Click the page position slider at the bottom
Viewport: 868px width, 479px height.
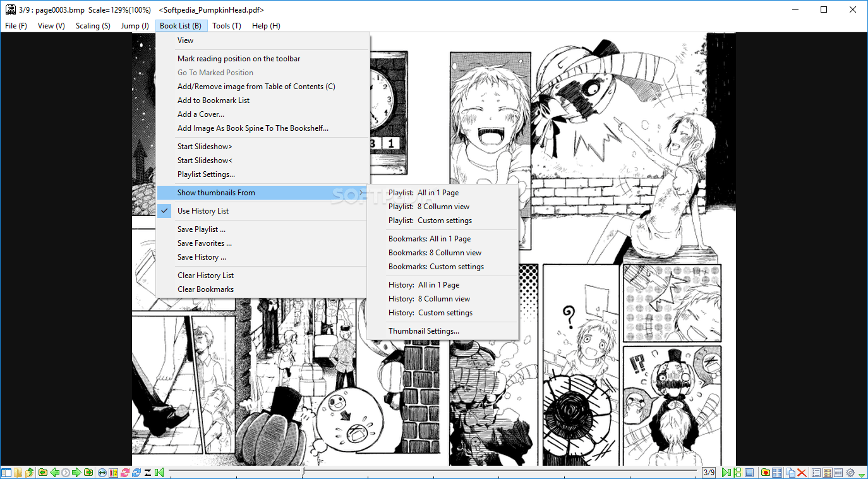pos(303,471)
